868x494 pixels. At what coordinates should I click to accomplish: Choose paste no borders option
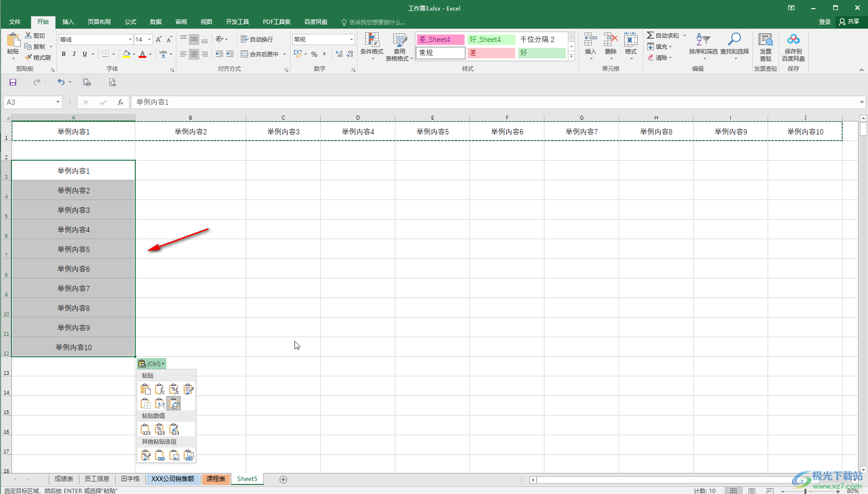pyautogui.click(x=146, y=404)
